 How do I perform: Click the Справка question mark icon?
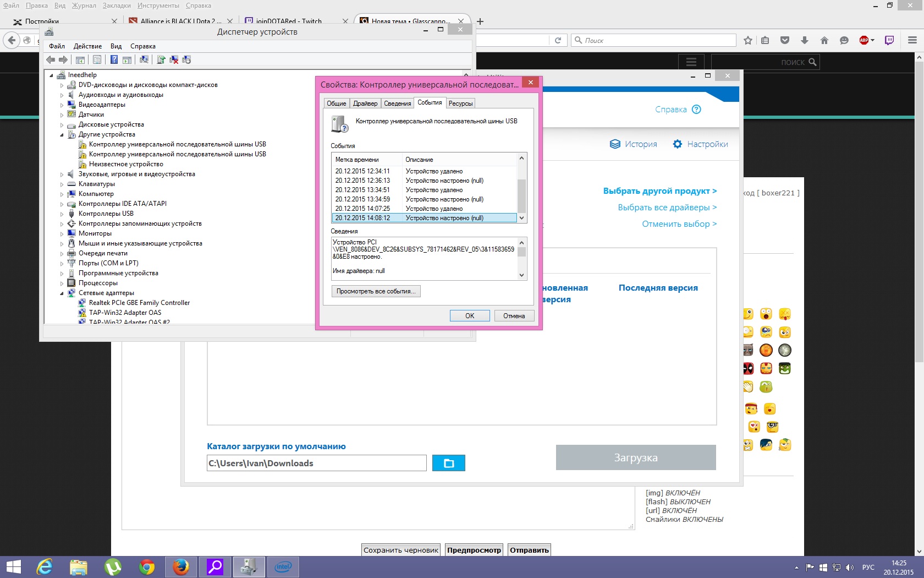click(696, 109)
